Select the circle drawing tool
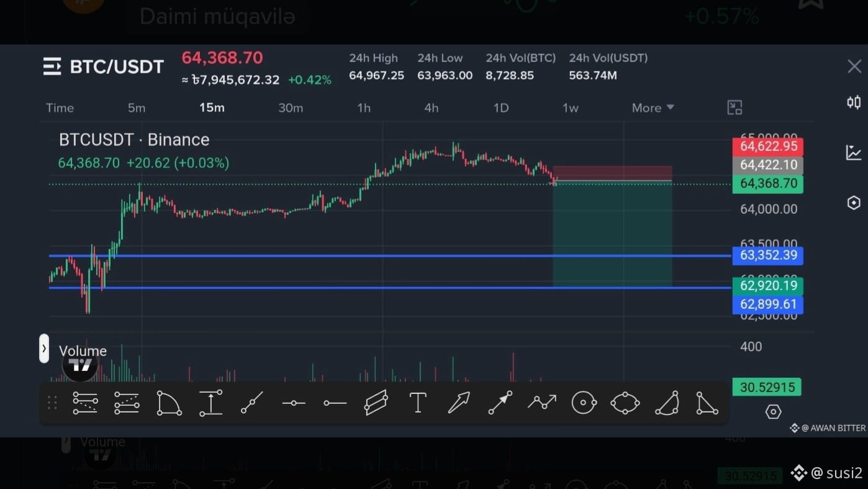Screen dimensions: 868x489 point(584,403)
